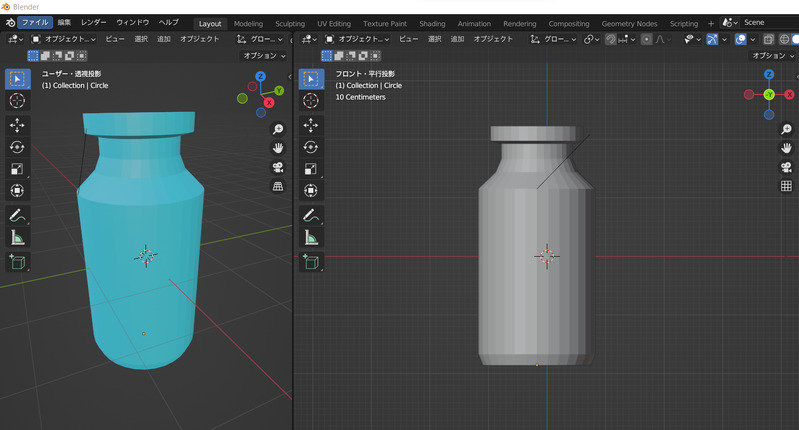Toggle the snapping magnet in right viewport header
The image size is (799, 430).
tap(610, 39)
